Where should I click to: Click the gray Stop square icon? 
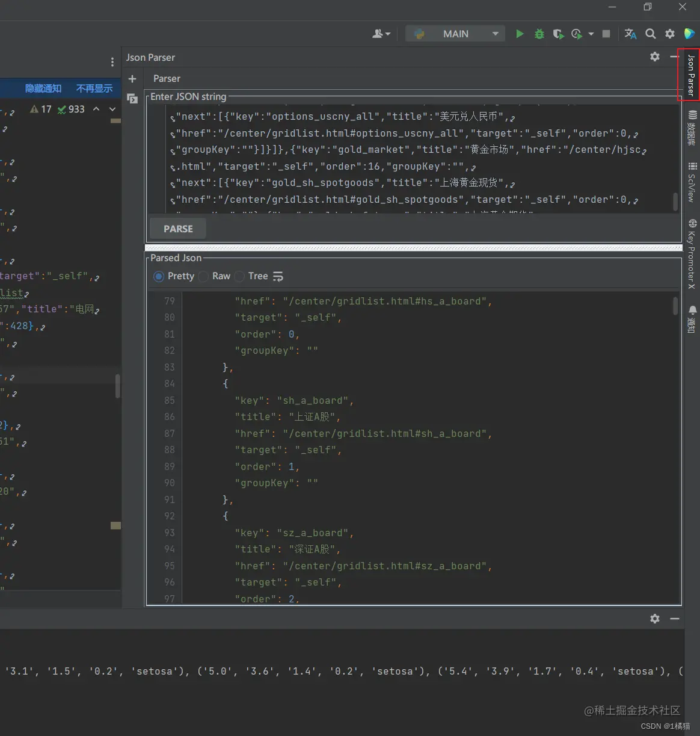click(606, 34)
